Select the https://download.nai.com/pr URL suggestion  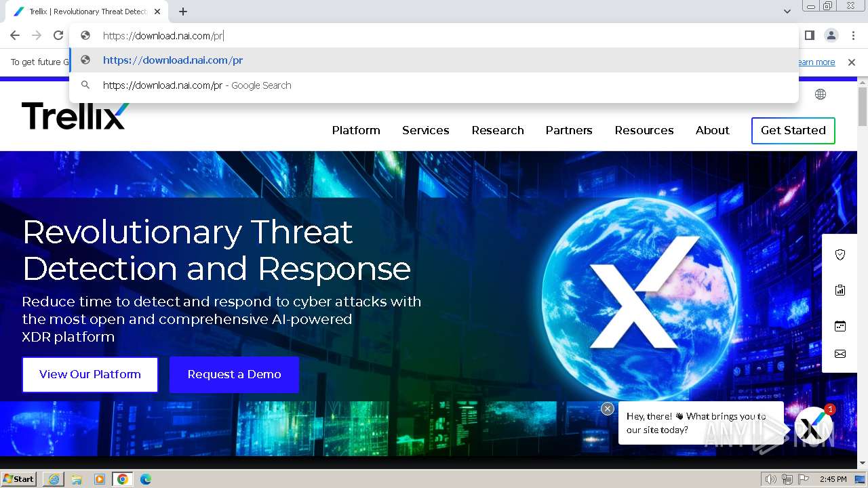(434, 60)
